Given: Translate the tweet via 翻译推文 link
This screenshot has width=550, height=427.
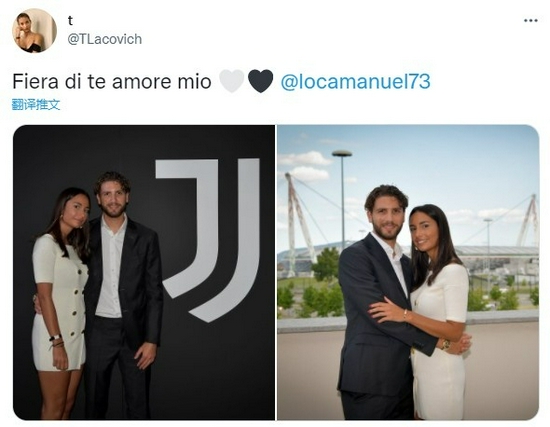Looking at the screenshot, I should [36, 105].
